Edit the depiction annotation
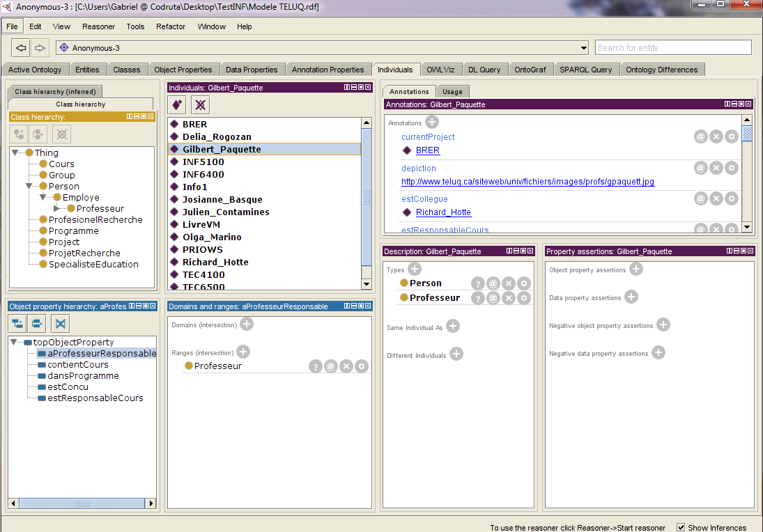Image resolution: width=763 pixels, height=532 pixels. point(732,168)
